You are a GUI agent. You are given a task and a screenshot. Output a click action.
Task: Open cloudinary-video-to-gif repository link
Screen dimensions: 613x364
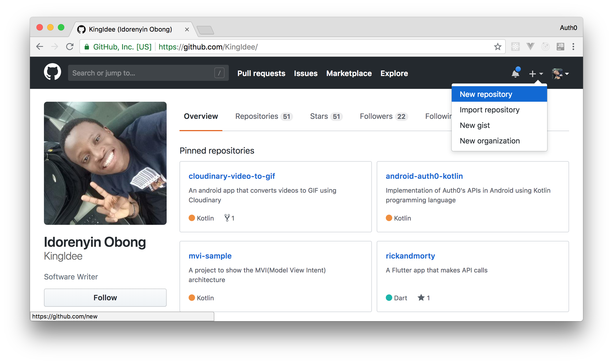[232, 176]
